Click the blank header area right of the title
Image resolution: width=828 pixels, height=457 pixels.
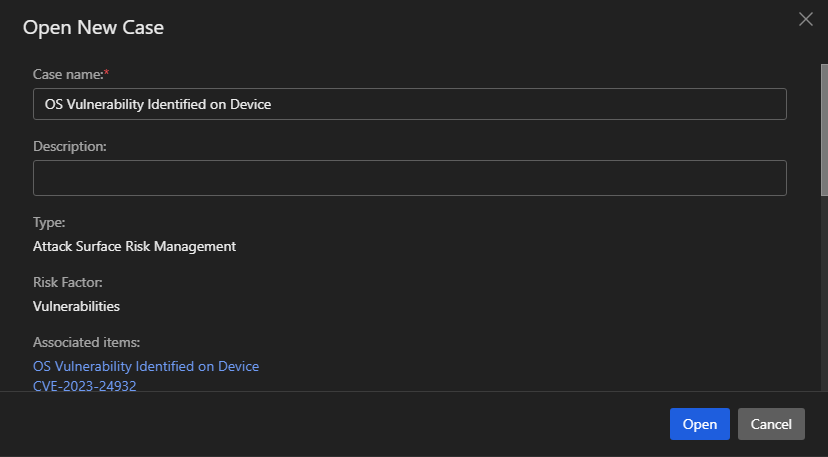click(x=480, y=28)
